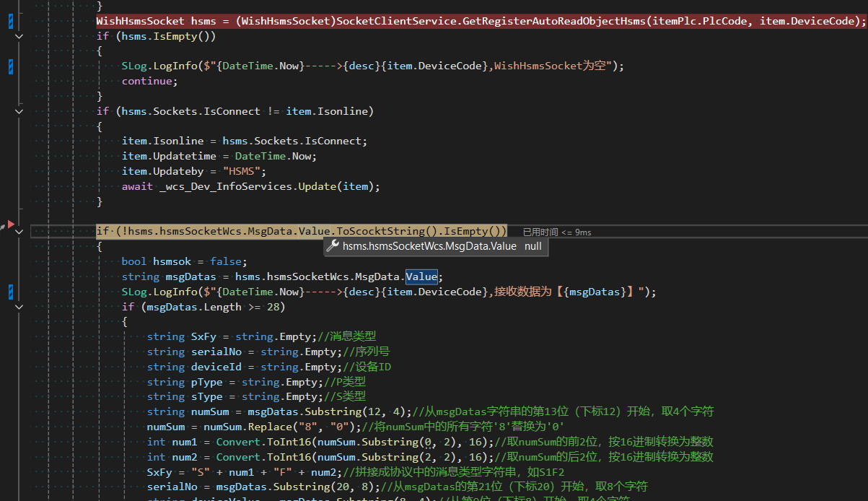Click 'item.Isonline' in the if condition line
This screenshot has height=501, width=868.
327,111
